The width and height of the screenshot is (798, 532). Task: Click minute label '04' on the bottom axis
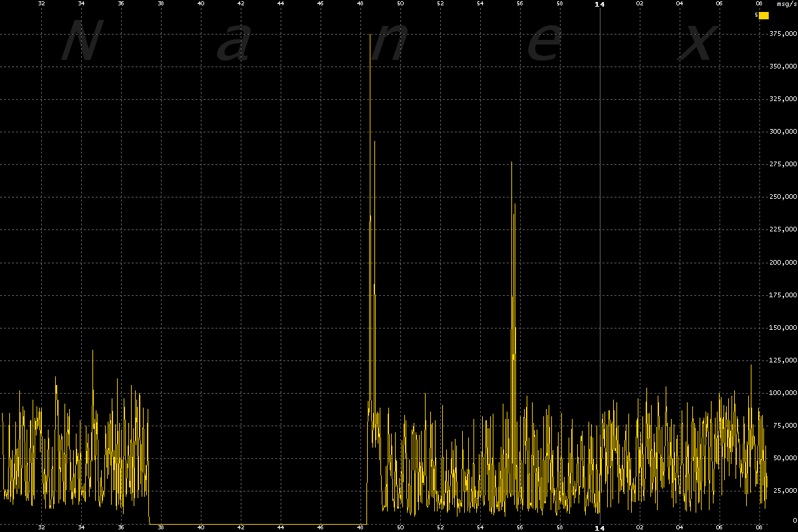680,528
